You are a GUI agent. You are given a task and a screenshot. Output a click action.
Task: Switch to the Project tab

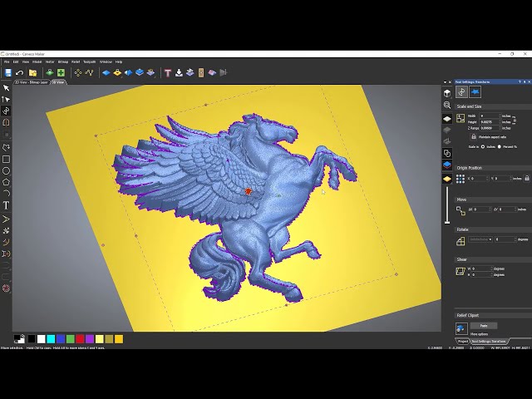point(462,342)
